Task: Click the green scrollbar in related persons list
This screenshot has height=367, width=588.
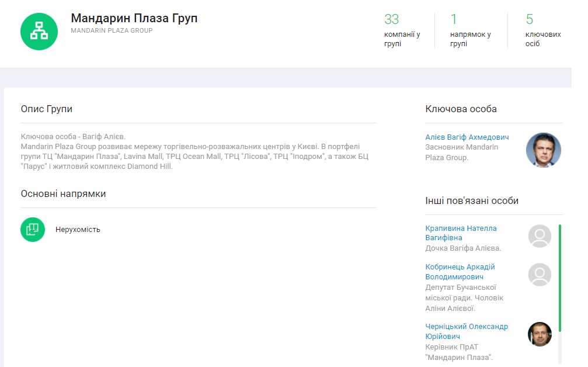Action: (560, 278)
